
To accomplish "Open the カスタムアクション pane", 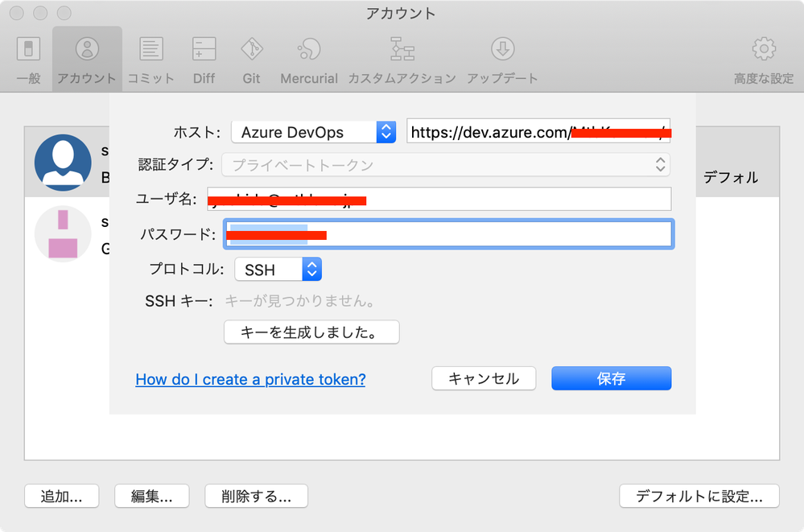I will (x=402, y=60).
